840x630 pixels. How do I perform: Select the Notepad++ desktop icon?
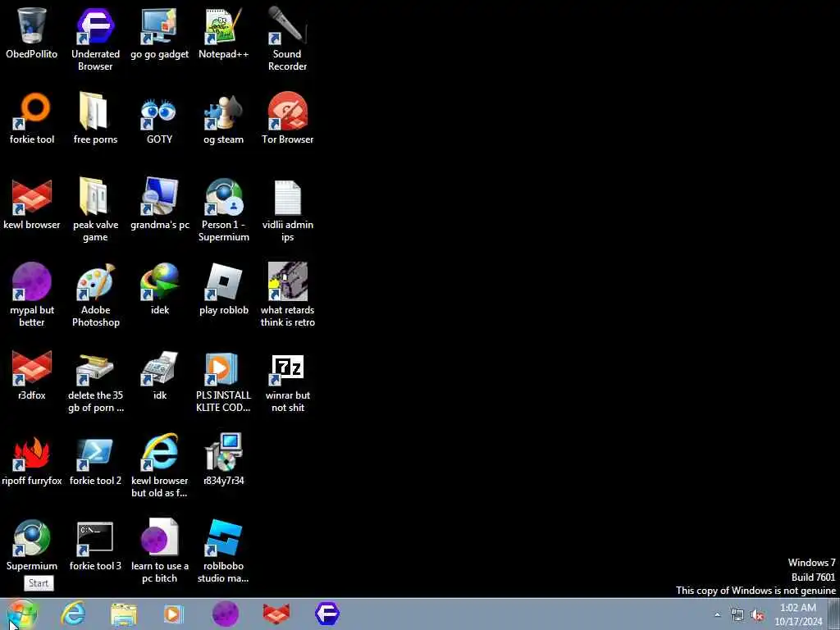[x=223, y=32]
